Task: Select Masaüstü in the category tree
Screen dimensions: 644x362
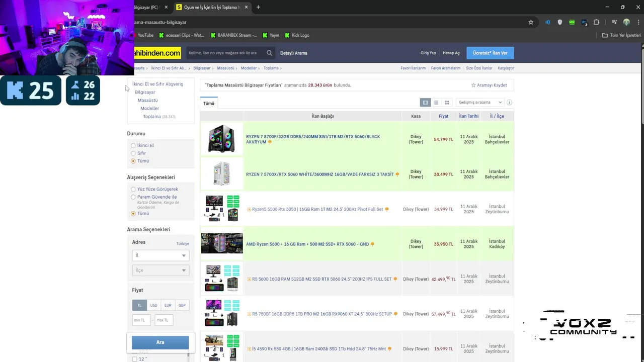Action: [x=147, y=100]
